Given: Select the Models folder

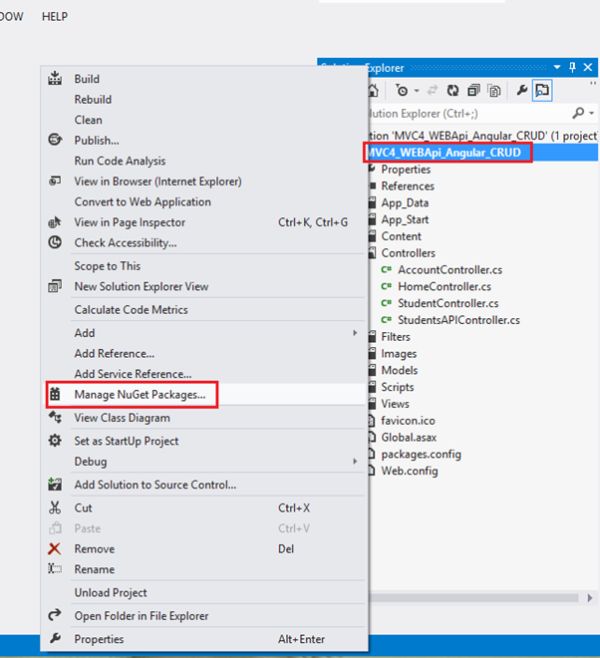Looking at the screenshot, I should pos(399,370).
